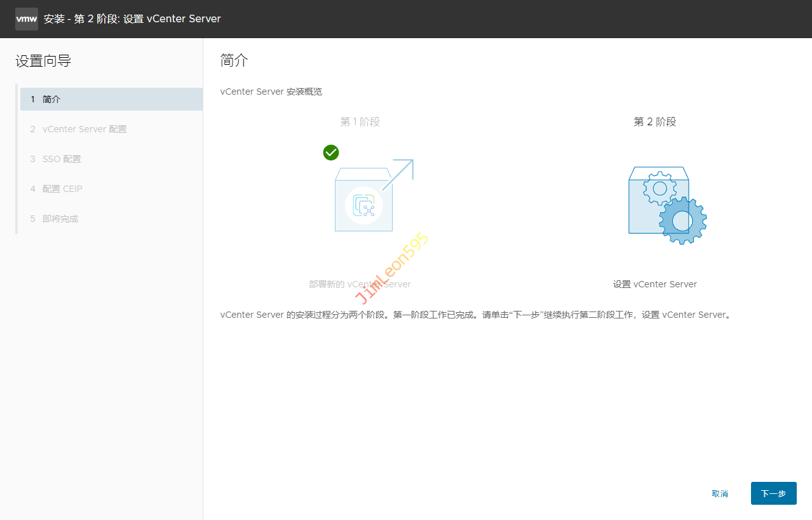This screenshot has width=812, height=520.
Task: Select step 1 简介 in the wizard
Action: pos(111,99)
